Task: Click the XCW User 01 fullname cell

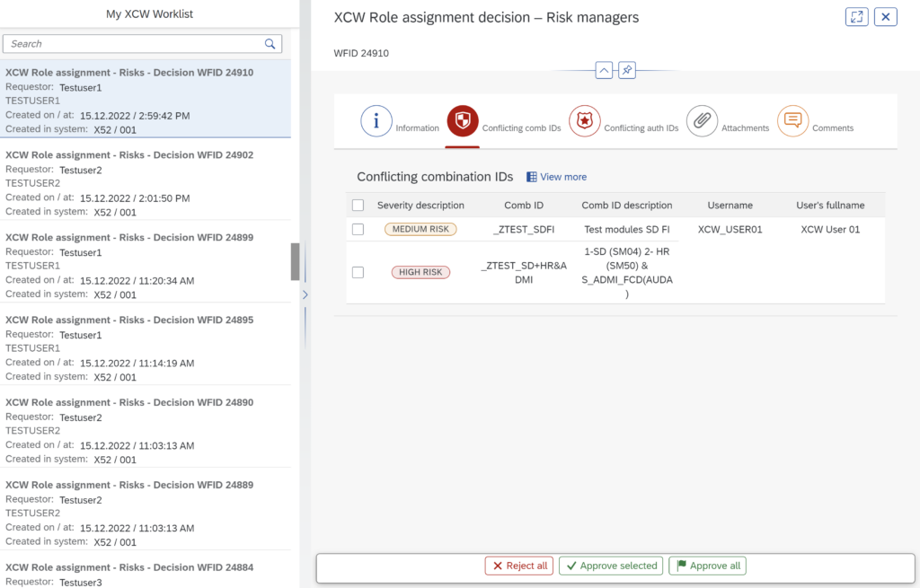Action: [x=830, y=229]
